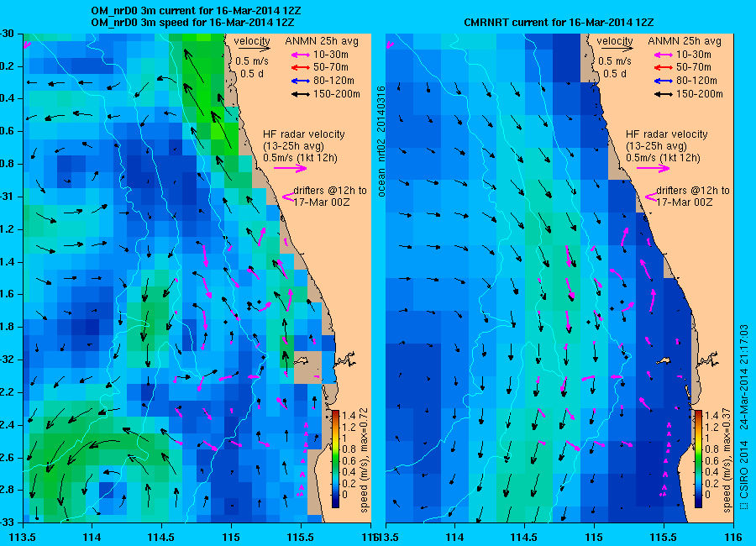756x546 pixels.
Task: Click the red 50-70m arrow in right legend
Action: coord(664,68)
